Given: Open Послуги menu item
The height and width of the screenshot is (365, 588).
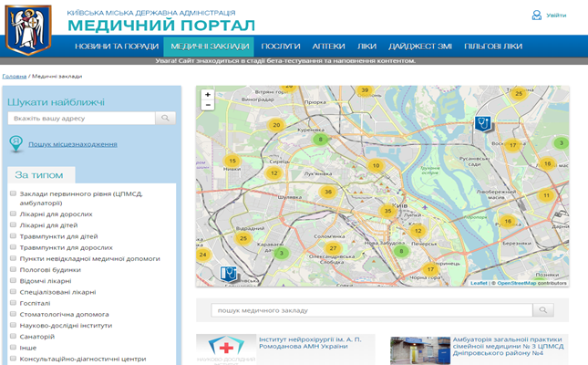Looking at the screenshot, I should (281, 47).
